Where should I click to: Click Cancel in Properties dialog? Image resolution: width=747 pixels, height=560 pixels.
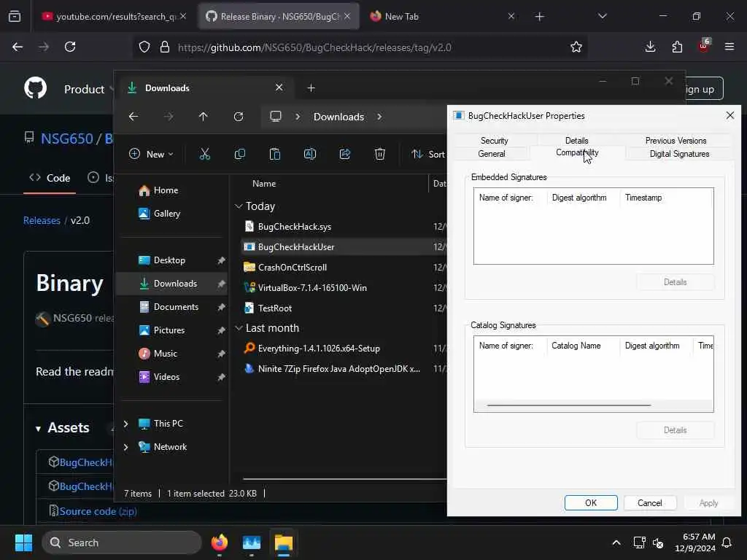(649, 503)
